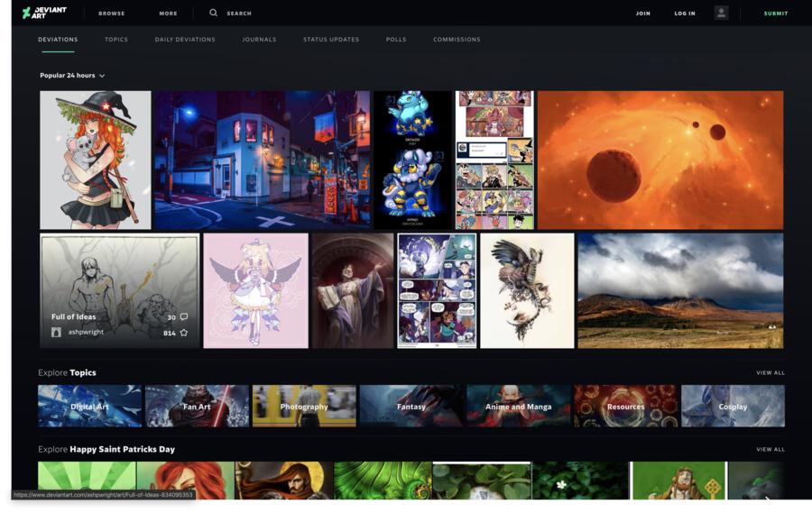Click ashpwright's avatar icon
812x513 pixels.
pos(56,333)
